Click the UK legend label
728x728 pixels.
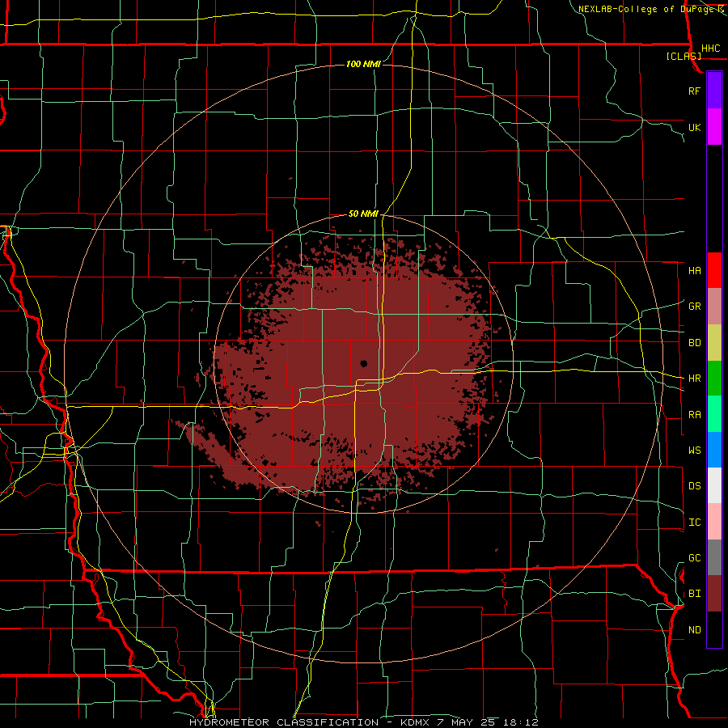695,127
